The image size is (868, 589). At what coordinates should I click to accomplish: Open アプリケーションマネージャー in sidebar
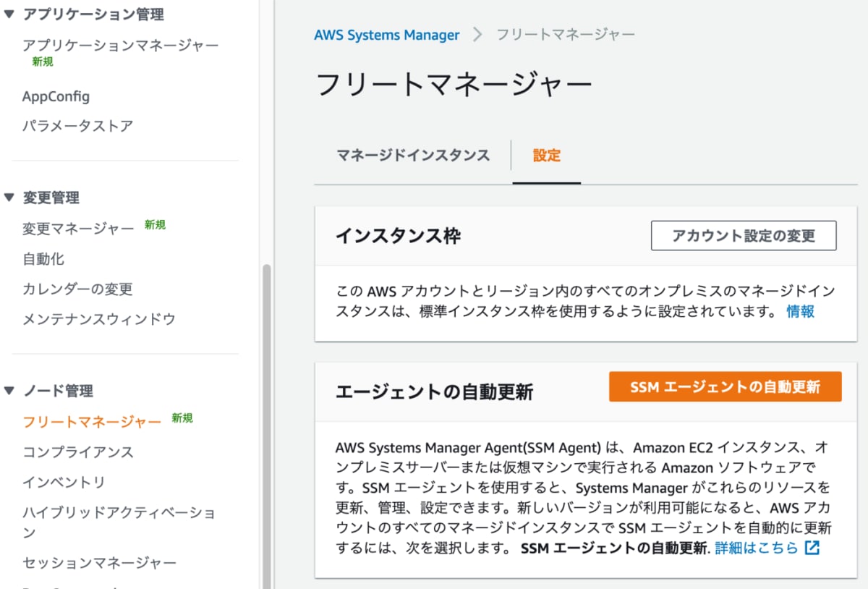click(x=121, y=46)
